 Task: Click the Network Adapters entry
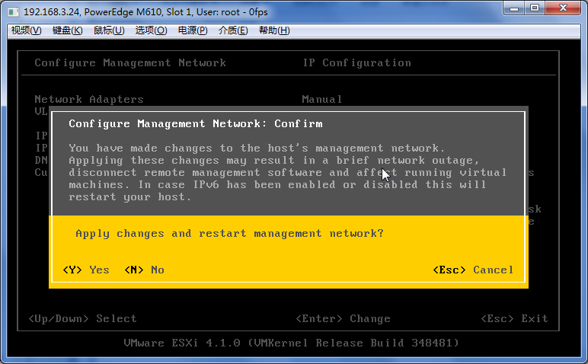tap(89, 99)
